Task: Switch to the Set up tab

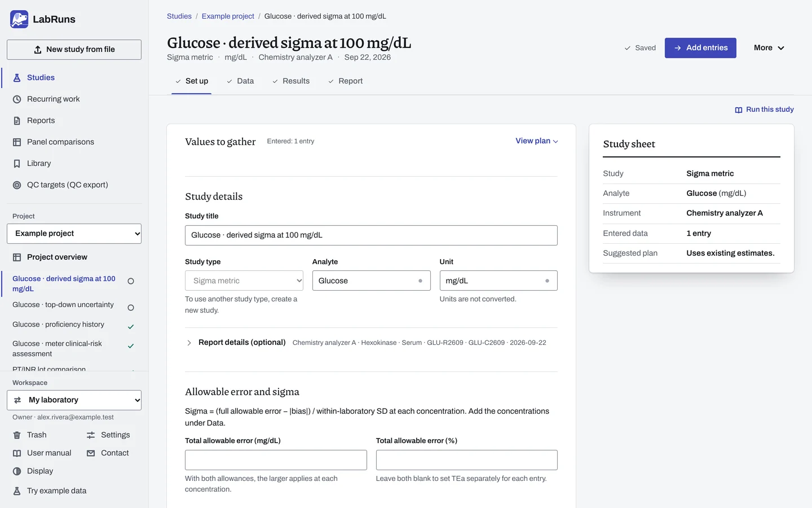Action: (192, 81)
